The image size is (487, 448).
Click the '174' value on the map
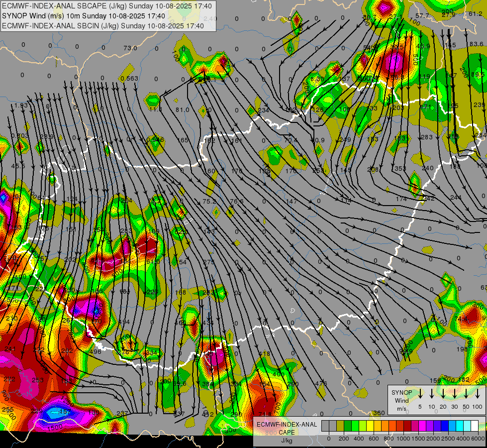401,199
